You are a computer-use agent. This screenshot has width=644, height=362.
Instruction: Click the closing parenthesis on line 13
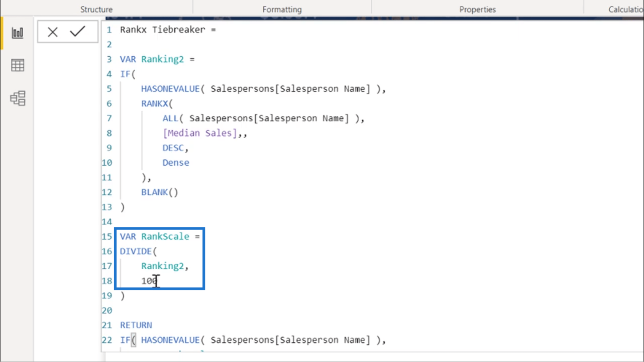(x=122, y=207)
